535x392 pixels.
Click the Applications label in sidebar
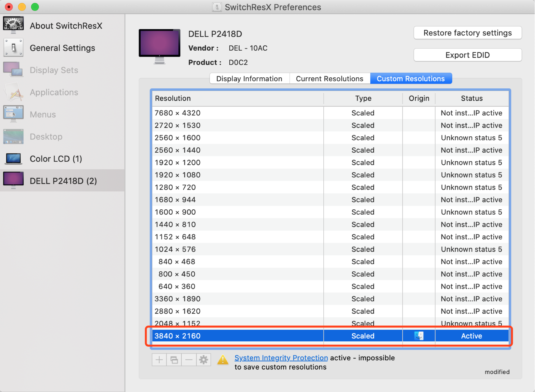[54, 92]
